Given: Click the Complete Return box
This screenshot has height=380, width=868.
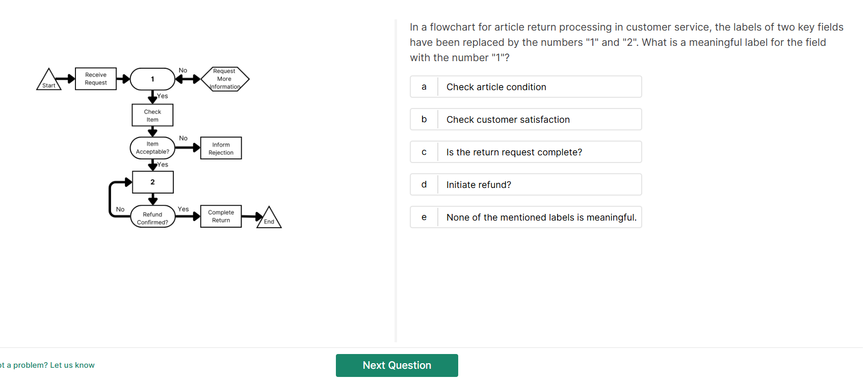Looking at the screenshot, I should 221,216.
